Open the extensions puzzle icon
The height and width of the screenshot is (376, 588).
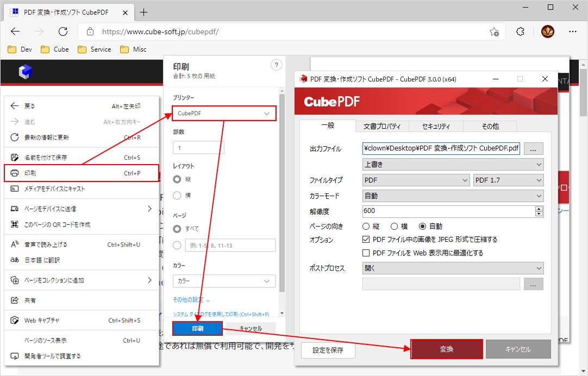520,32
